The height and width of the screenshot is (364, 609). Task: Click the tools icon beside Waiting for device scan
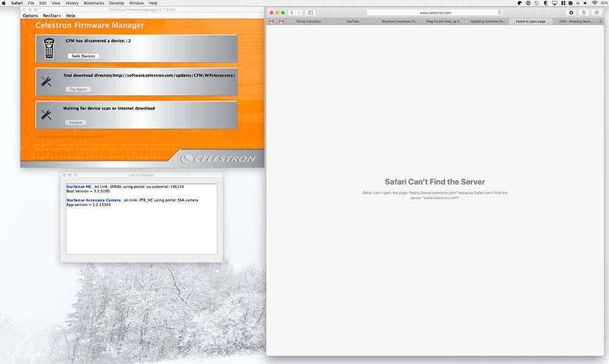click(x=46, y=114)
